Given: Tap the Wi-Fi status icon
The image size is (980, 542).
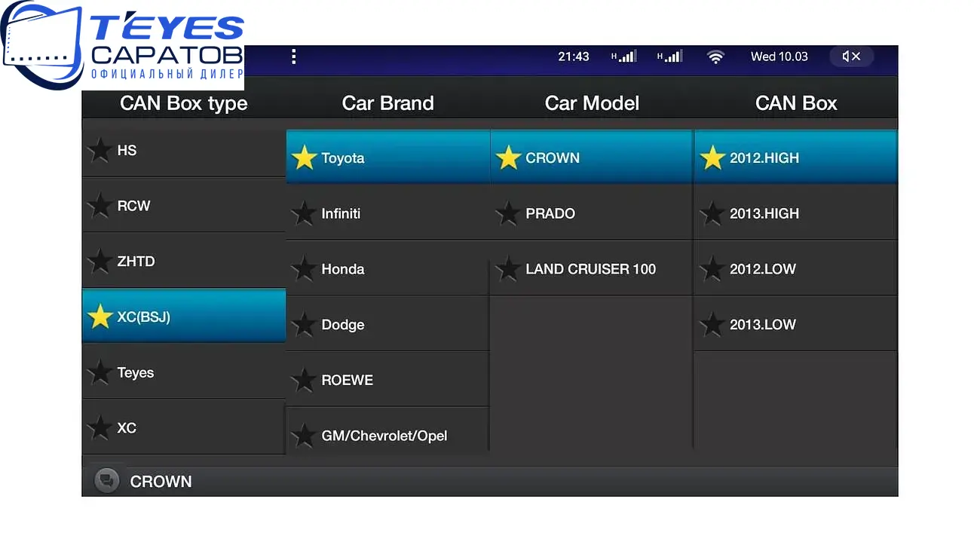Looking at the screenshot, I should click(715, 57).
